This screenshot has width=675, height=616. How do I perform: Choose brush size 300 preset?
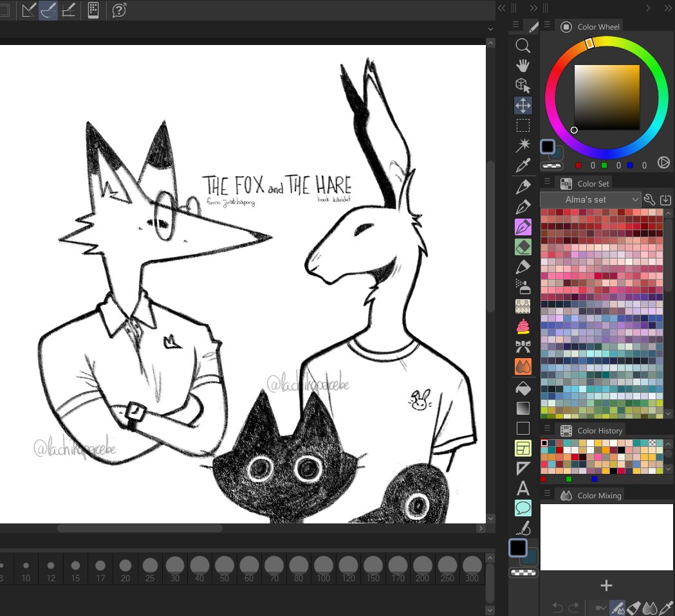(x=472, y=568)
